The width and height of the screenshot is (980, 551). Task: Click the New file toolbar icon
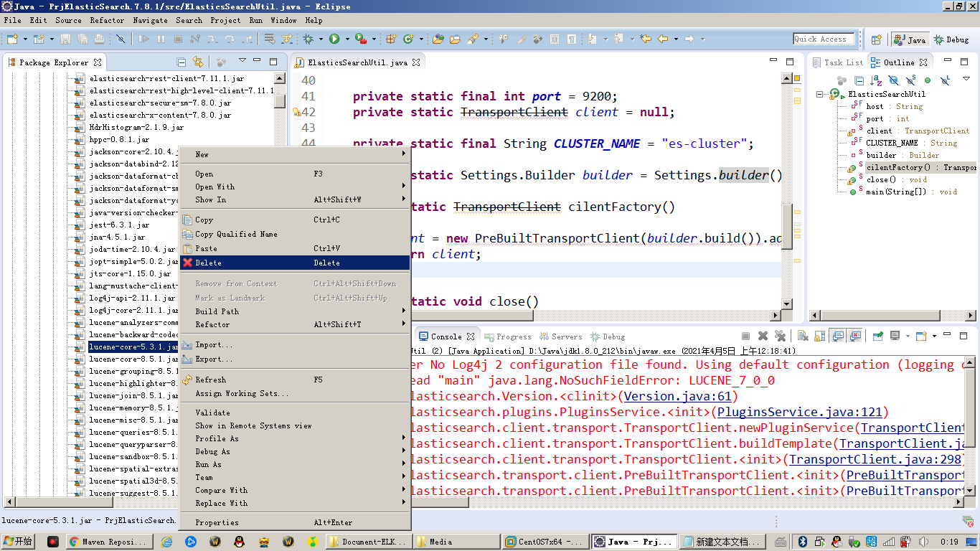(x=12, y=39)
